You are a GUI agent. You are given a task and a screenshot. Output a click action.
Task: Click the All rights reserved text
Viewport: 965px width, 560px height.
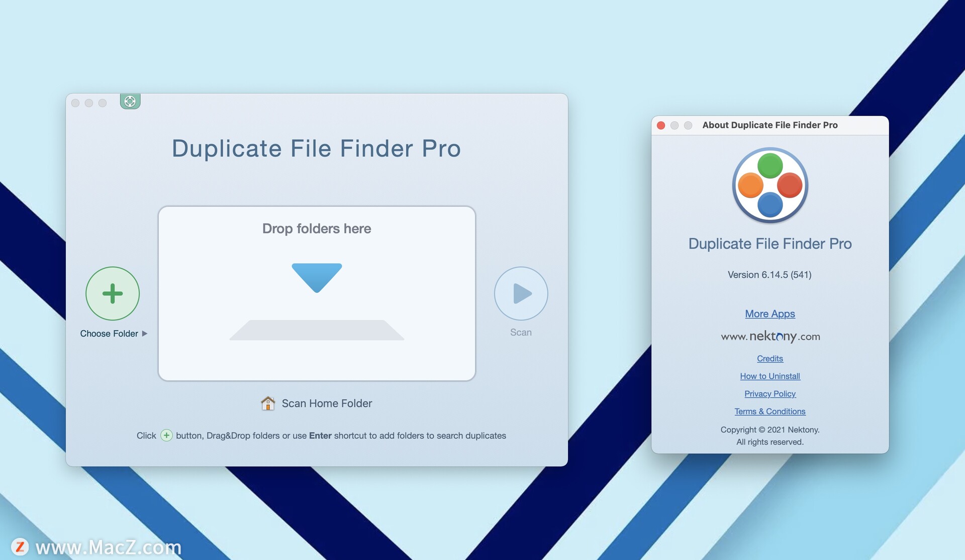pos(770,442)
